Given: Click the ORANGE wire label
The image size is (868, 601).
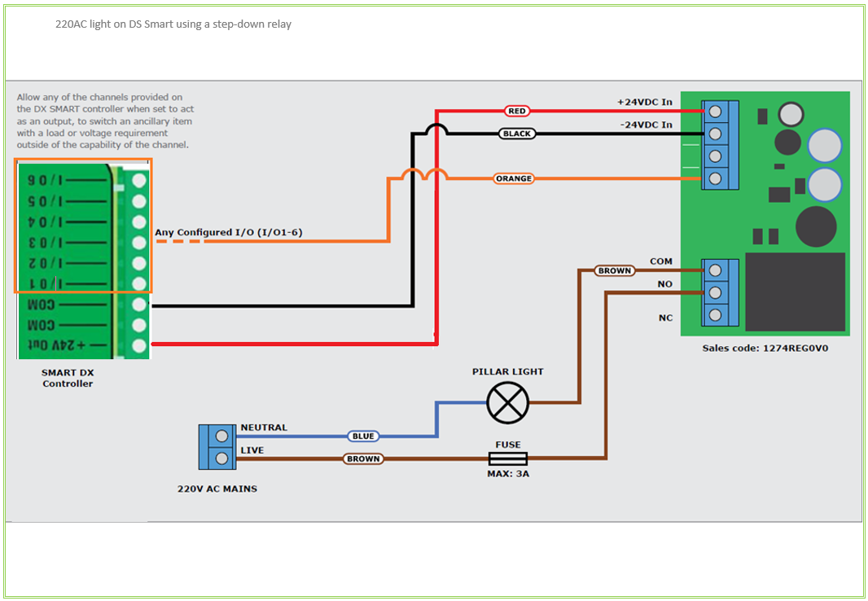Looking at the screenshot, I should (x=515, y=178).
